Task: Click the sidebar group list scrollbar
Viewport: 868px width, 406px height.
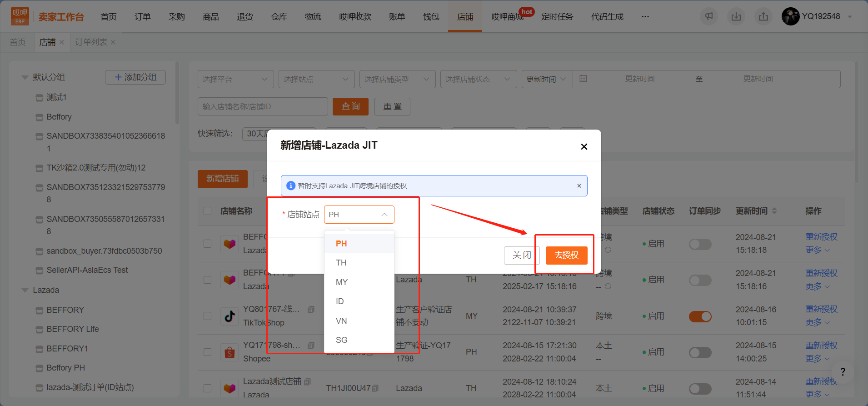Action: pyautogui.click(x=177, y=93)
